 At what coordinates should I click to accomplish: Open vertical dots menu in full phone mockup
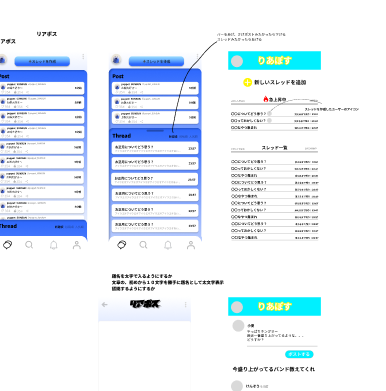[197, 56]
